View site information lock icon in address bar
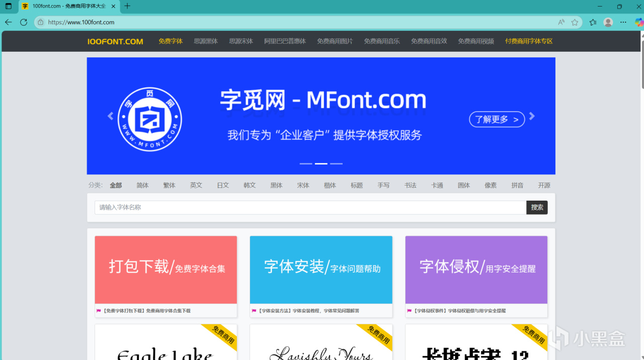This screenshot has height=360, width=644. pos(41,22)
